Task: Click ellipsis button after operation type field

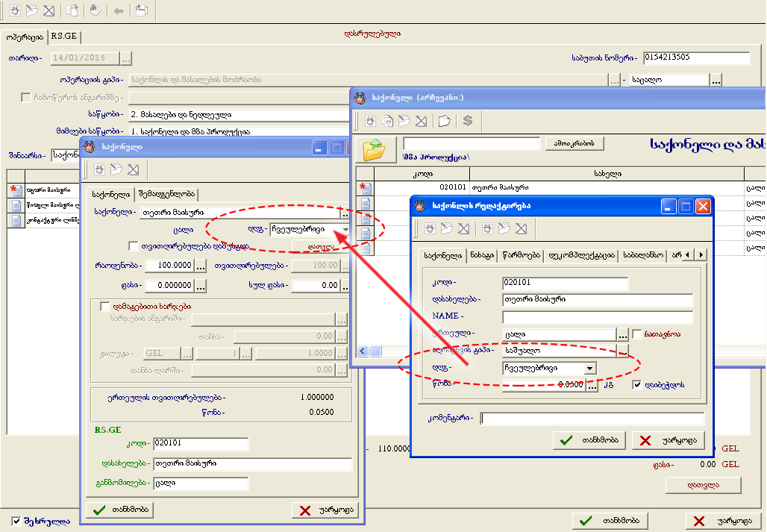Action: tap(614, 80)
